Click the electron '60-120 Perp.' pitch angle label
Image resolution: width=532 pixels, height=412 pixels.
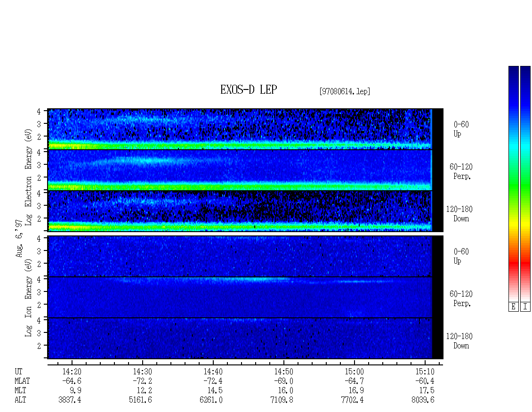click(461, 172)
